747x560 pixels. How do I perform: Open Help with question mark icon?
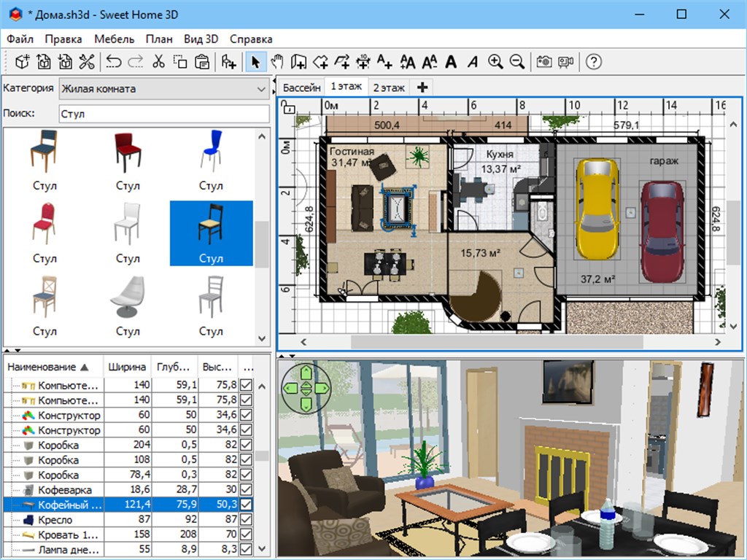[x=593, y=62]
